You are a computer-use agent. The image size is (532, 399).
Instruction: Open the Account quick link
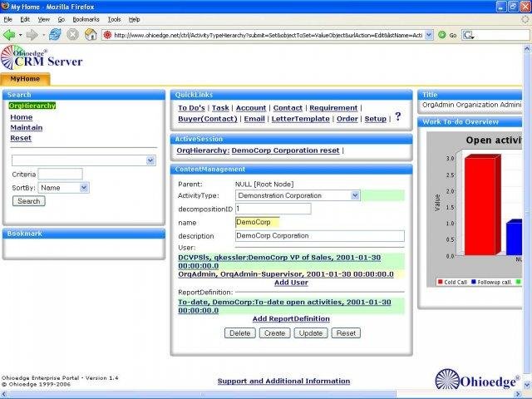click(x=251, y=108)
